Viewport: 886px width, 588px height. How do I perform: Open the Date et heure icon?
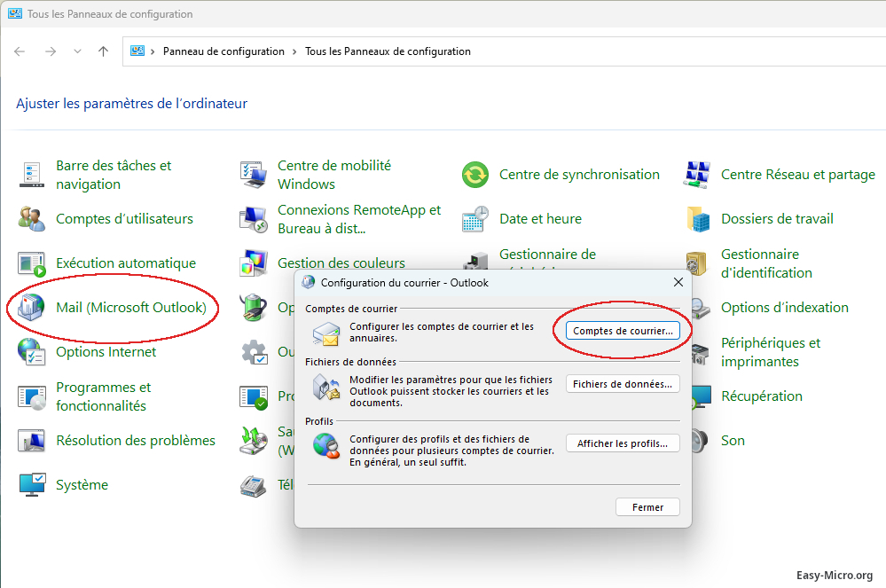coord(475,219)
